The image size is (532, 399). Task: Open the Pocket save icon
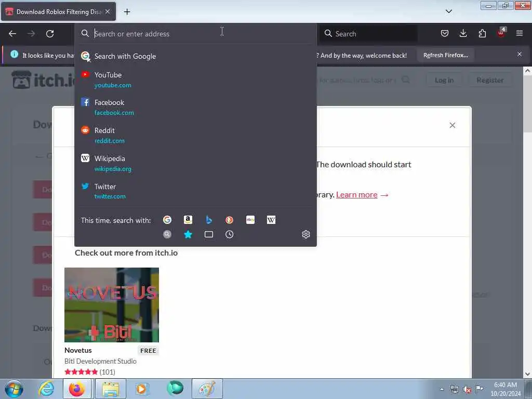pos(445,33)
